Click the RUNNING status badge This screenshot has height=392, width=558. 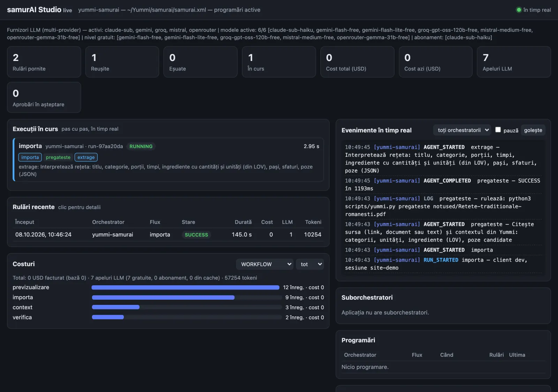[141, 146]
